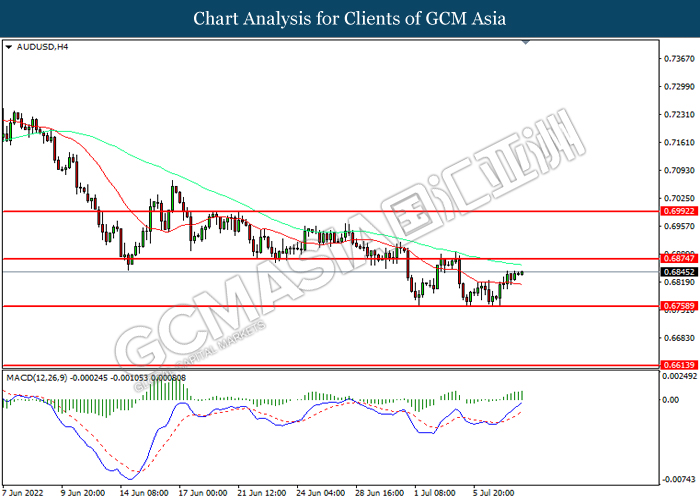Click the 0.72310 price scale value
The image size is (700, 500).
(679, 115)
